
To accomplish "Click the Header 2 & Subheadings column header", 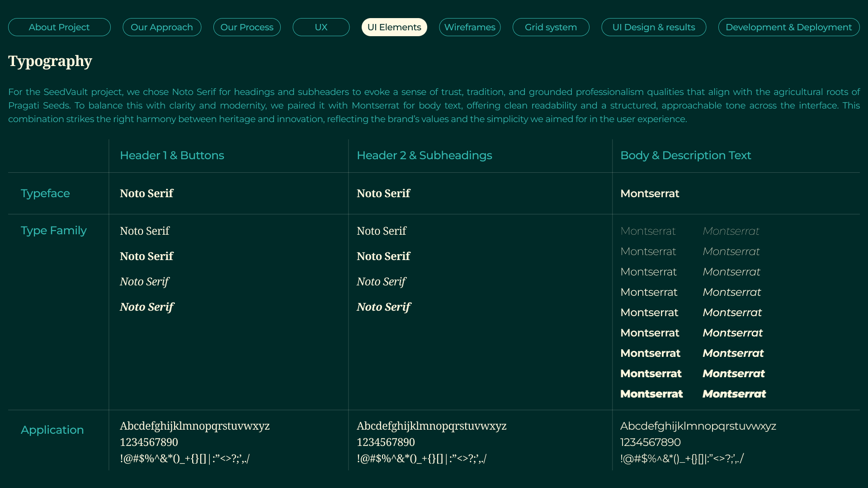I will pos(424,155).
